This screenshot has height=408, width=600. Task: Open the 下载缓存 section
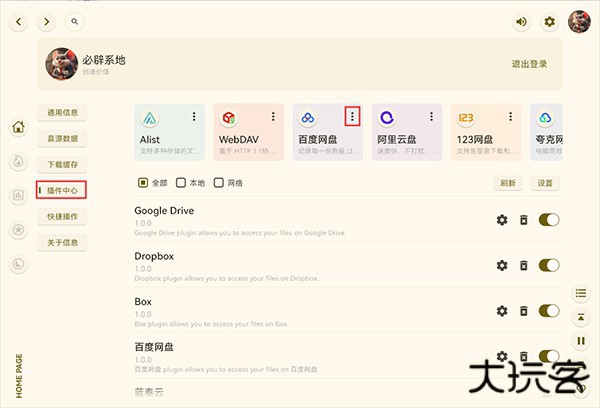62,164
